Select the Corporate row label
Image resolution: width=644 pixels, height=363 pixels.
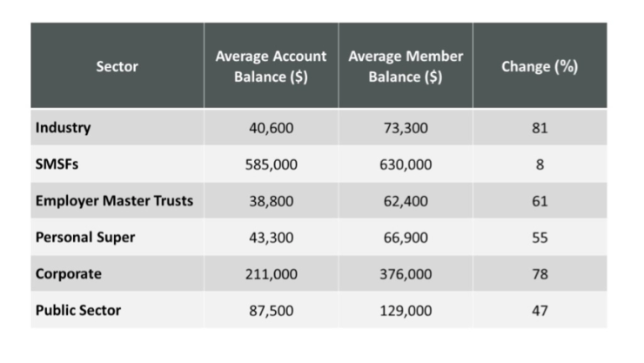click(69, 273)
